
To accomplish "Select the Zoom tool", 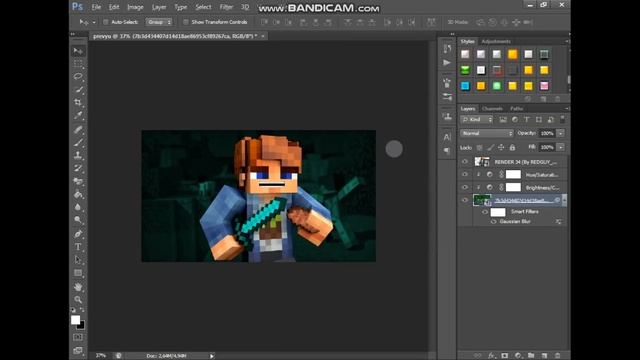I will (78, 300).
